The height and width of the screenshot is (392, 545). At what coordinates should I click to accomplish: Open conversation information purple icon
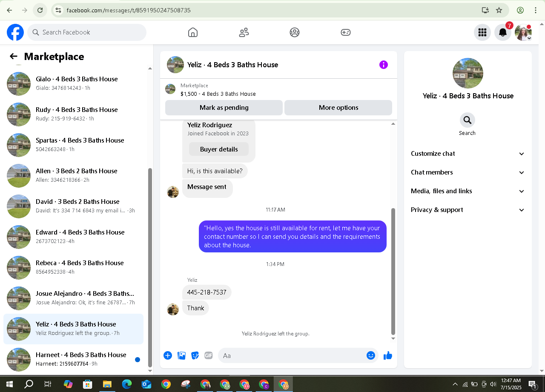click(384, 65)
